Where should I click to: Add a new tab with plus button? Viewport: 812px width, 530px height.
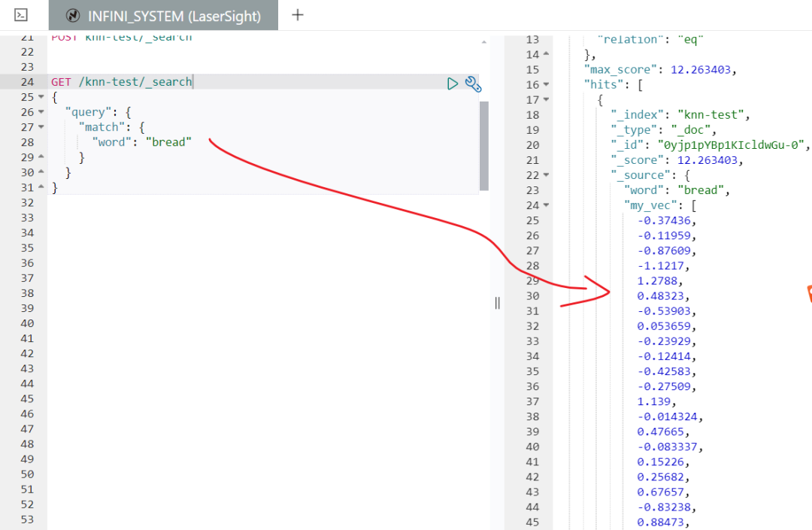point(298,15)
